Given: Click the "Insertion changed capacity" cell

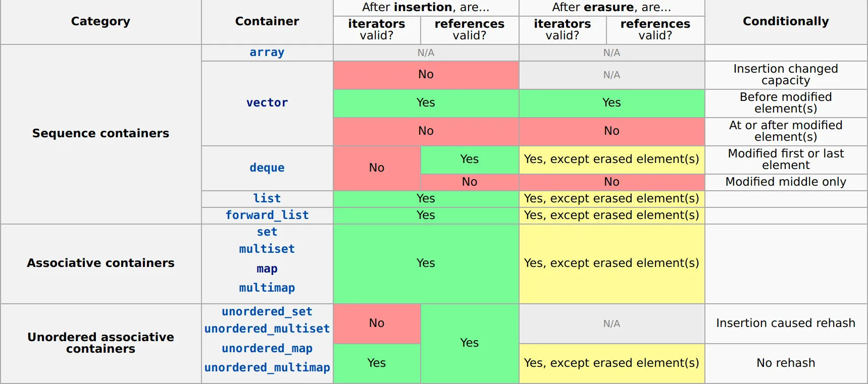Looking at the screenshot, I should point(785,75).
